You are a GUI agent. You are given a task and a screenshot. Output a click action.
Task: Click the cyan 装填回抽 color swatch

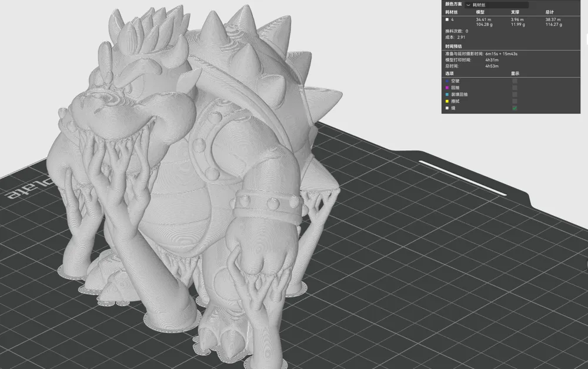click(x=447, y=95)
